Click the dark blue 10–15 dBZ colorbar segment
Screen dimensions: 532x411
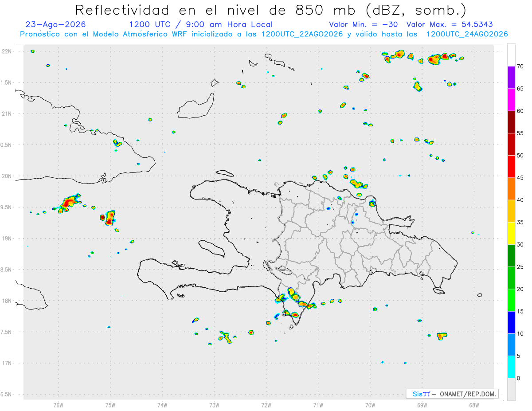511,323
